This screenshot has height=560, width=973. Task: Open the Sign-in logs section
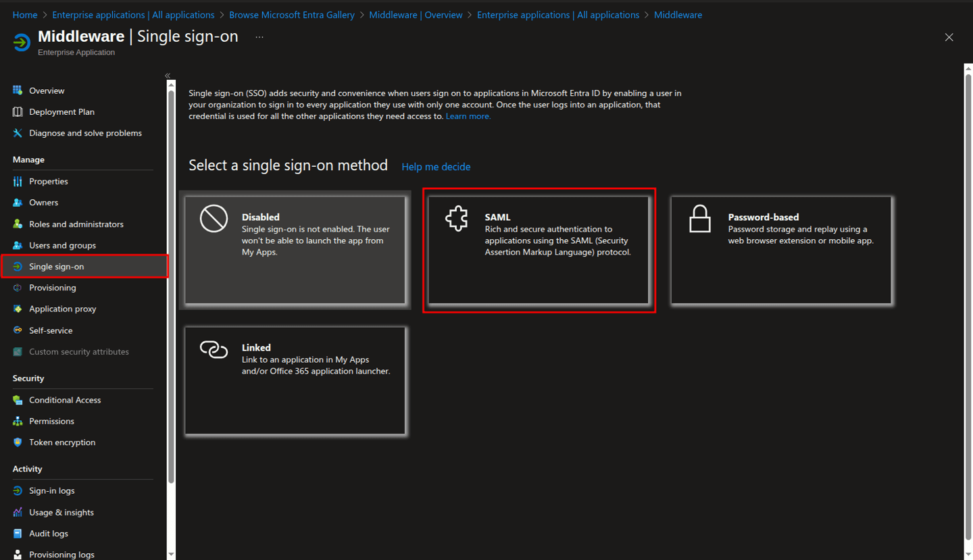click(x=51, y=490)
